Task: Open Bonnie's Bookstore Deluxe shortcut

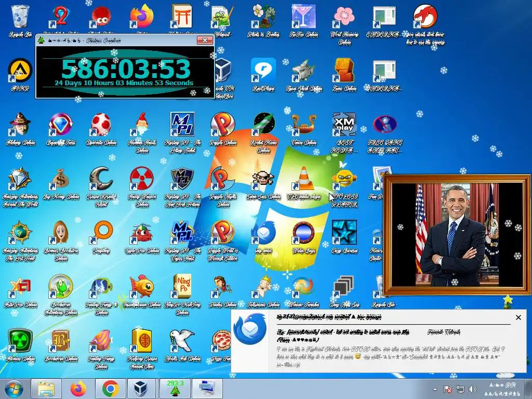Action: click(60, 232)
